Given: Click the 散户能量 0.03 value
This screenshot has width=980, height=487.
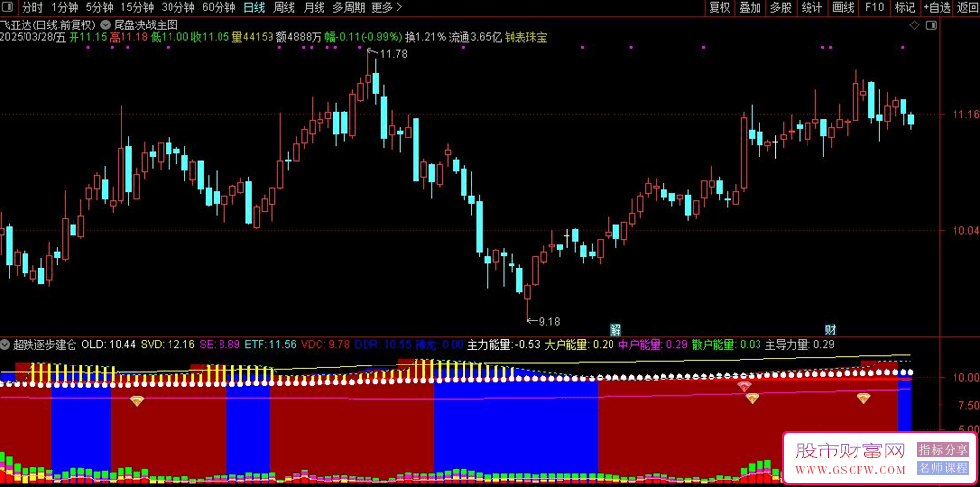Looking at the screenshot, I should coord(726,345).
